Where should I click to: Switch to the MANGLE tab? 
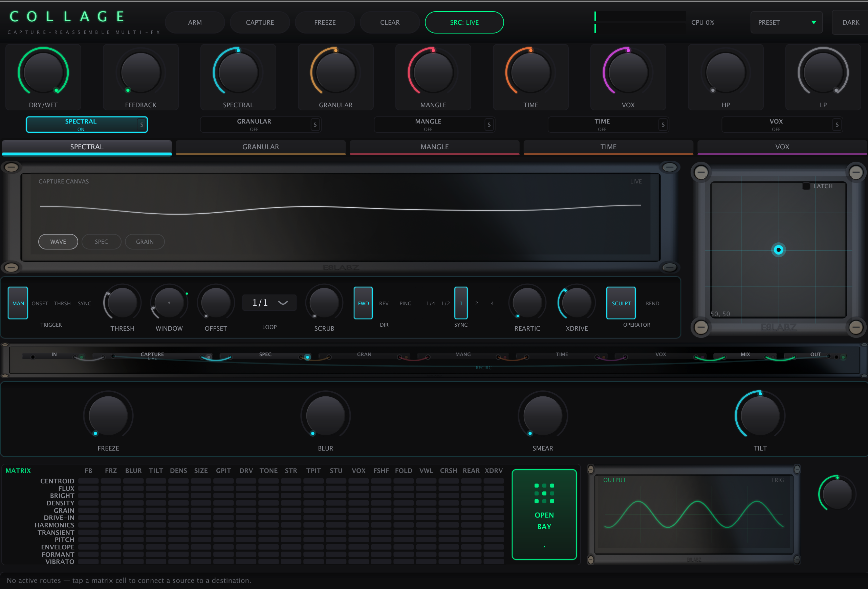[434, 147]
